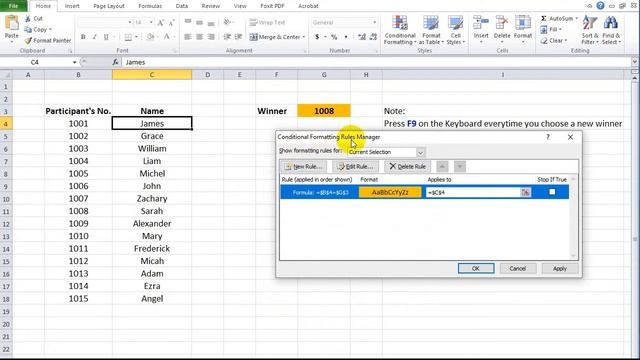Apply Percent Style format

click(x=334, y=37)
